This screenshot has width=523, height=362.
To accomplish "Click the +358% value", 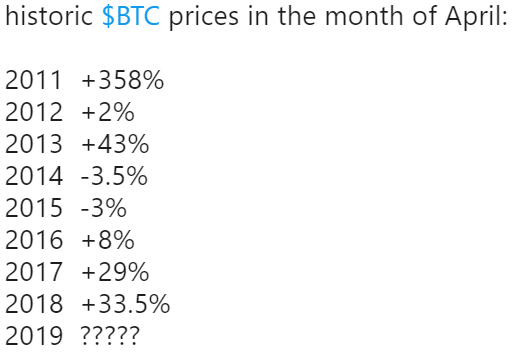I will pyautogui.click(x=123, y=80).
